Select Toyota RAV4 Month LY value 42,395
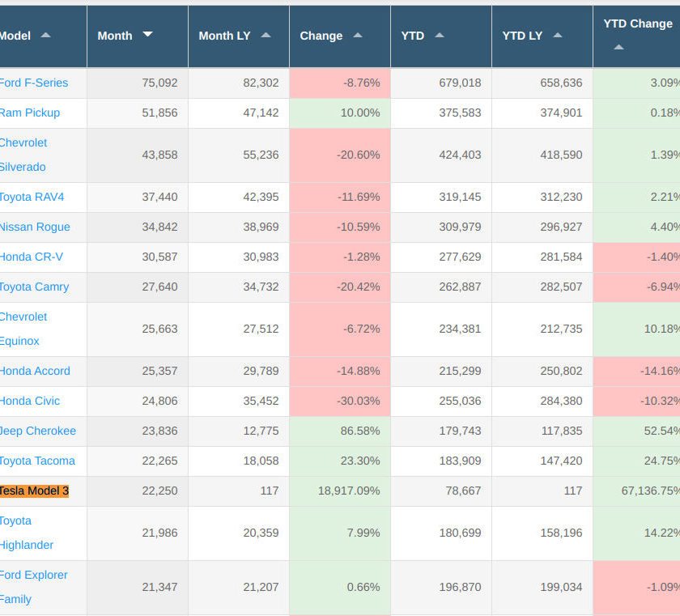680x616 pixels. 261,197
